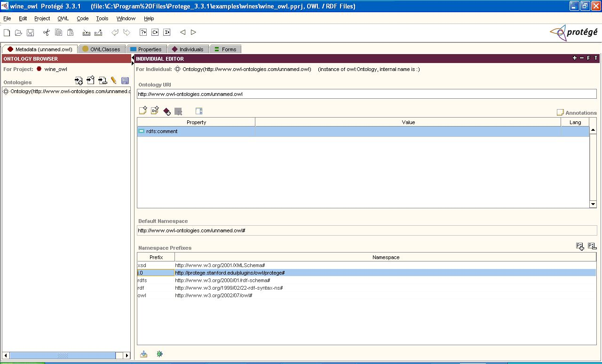Open the Tools menu

pos(102,18)
